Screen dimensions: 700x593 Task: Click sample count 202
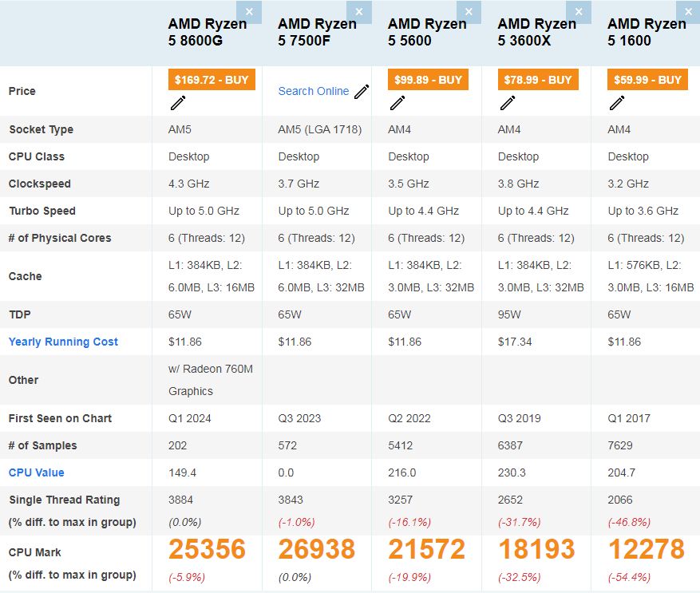click(178, 445)
